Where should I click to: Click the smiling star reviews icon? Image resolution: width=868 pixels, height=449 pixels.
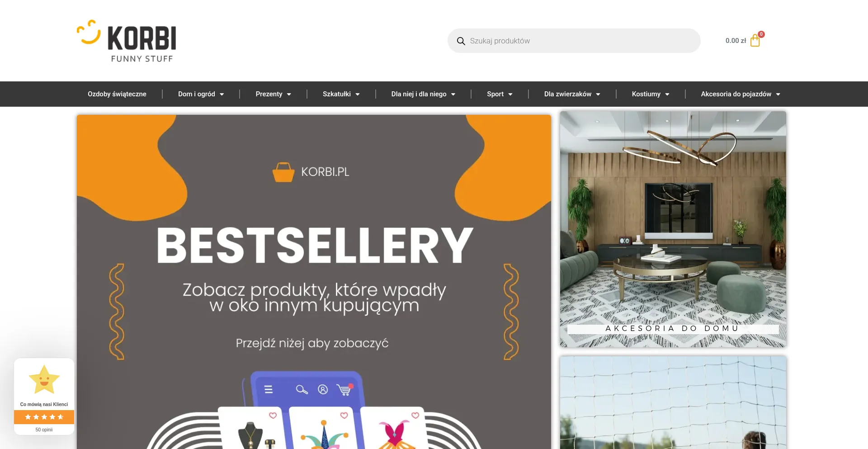[x=44, y=380]
